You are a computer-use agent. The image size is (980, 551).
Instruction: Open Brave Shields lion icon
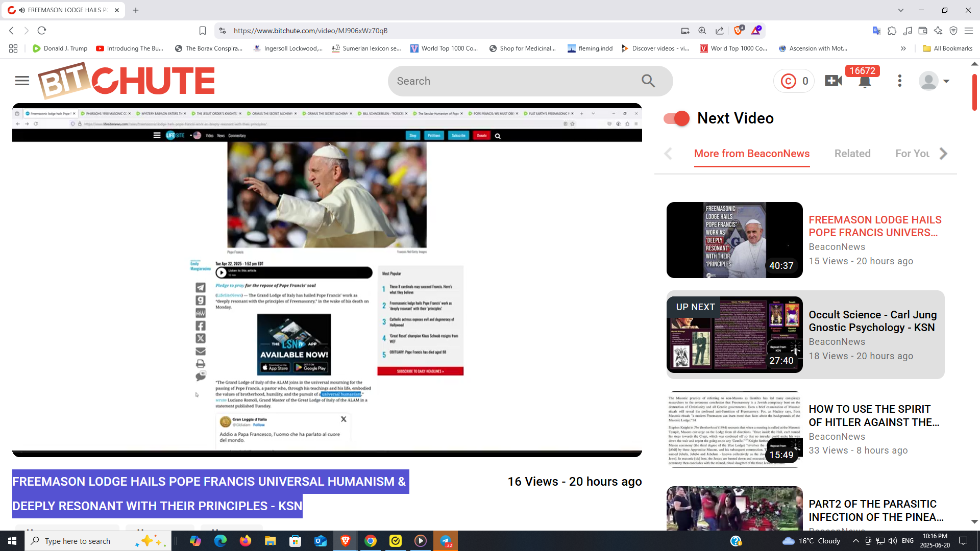(x=738, y=31)
